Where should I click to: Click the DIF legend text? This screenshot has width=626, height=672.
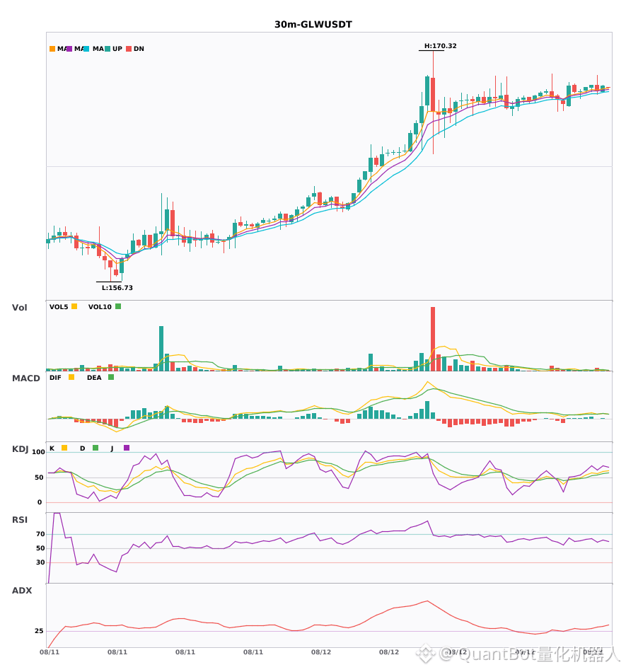(x=55, y=378)
